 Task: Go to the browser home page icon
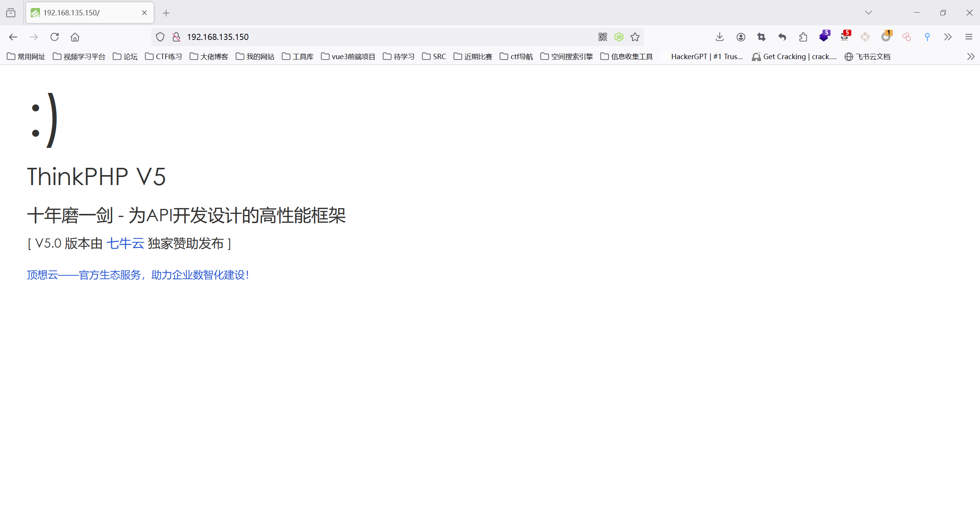75,37
